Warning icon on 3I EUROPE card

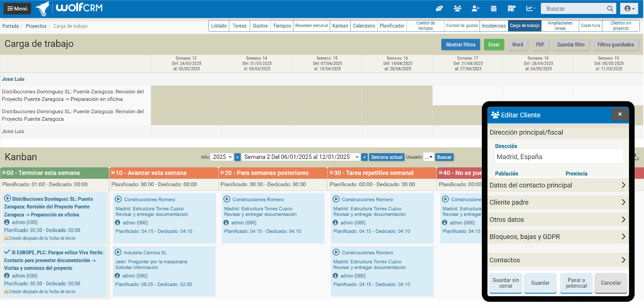coord(6,292)
